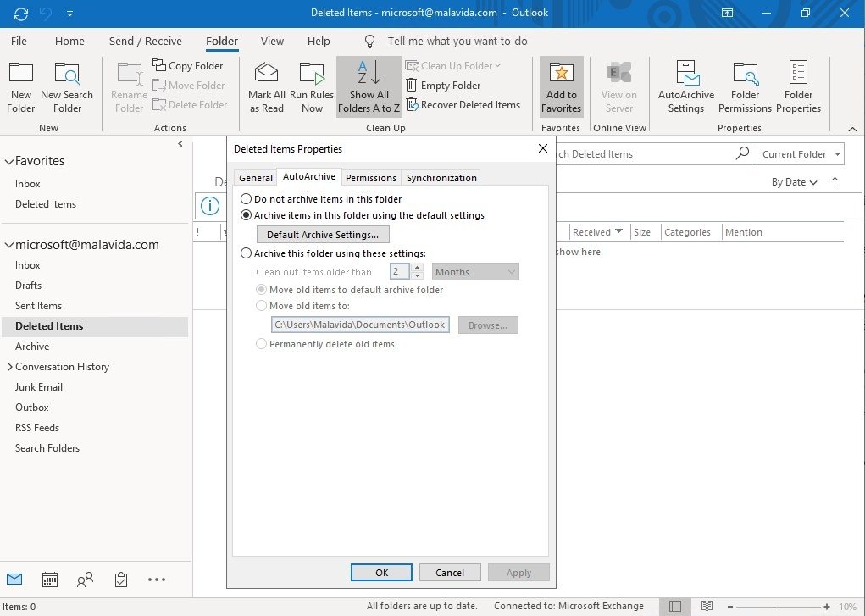This screenshot has width=865, height=616.
Task: Click Default Archive Settings button
Action: 323,235
